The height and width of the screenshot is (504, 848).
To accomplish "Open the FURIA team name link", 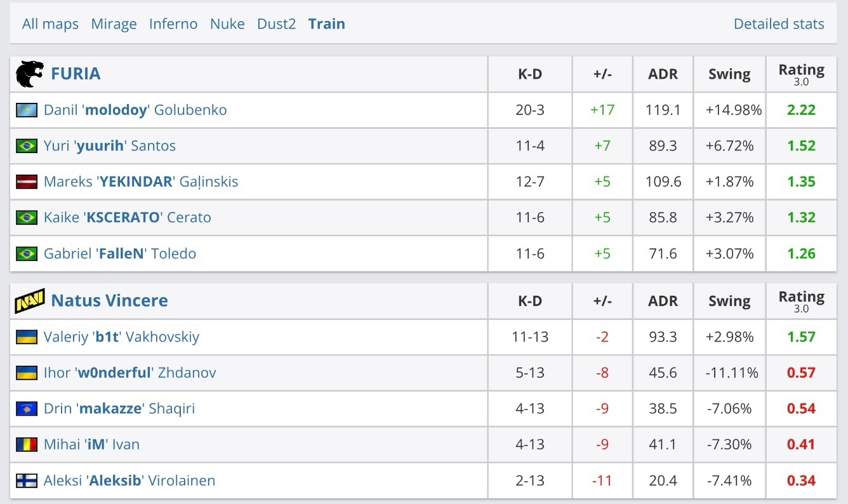I will pyautogui.click(x=76, y=74).
